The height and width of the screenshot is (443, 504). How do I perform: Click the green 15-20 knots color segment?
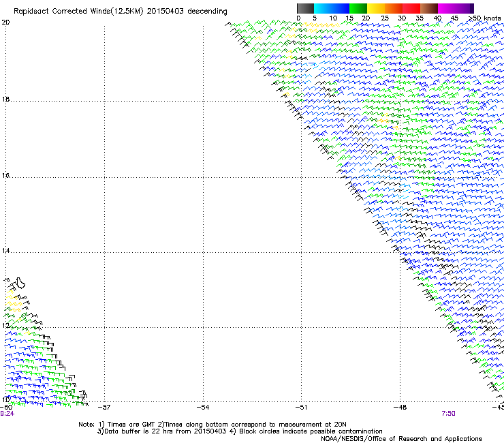click(x=358, y=8)
